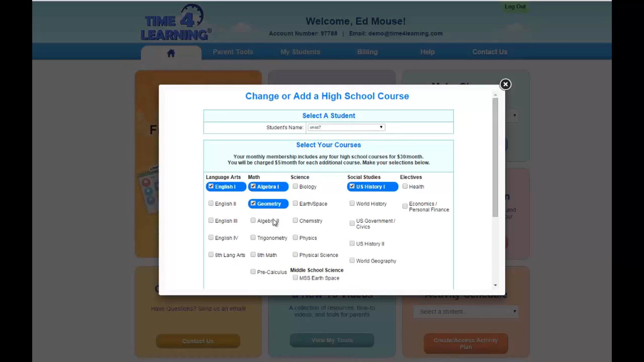
Task: Select MSS Earth Space checkbox
Action: click(295, 278)
